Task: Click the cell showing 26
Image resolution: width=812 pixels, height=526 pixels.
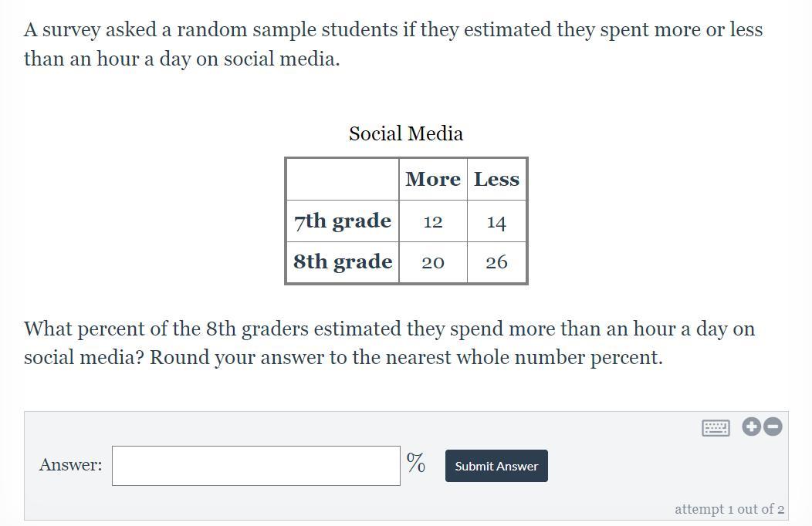Action: point(496,262)
